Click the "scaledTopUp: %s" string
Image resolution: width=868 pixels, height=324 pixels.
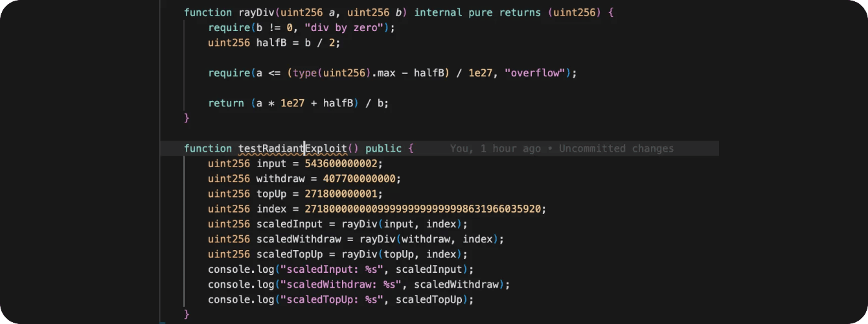click(x=332, y=299)
